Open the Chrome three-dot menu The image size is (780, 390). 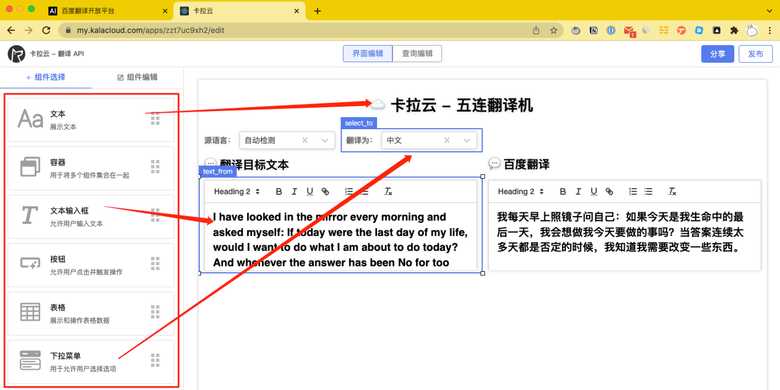coord(769,30)
